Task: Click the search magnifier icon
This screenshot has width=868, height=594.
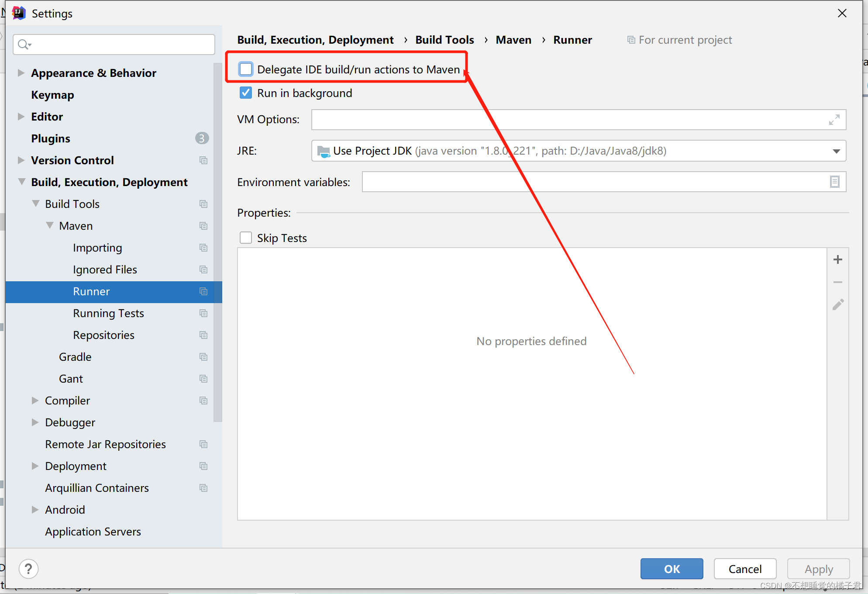Action: 24,45
